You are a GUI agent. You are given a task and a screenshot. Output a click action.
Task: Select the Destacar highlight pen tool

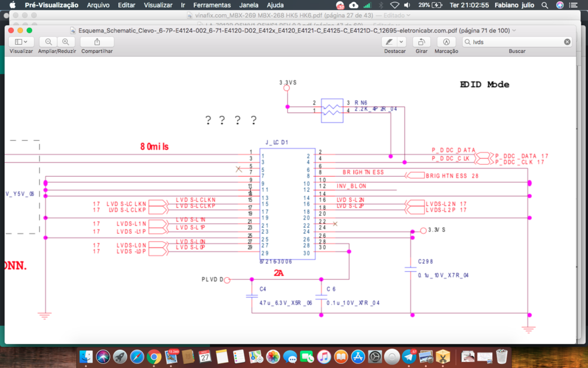[389, 42]
